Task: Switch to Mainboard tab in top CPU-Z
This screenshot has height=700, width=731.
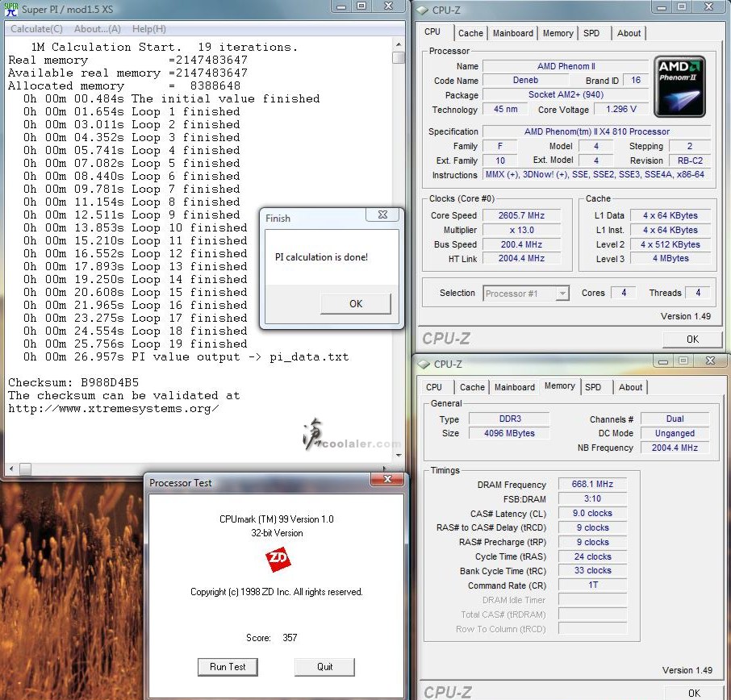Action: click(513, 33)
